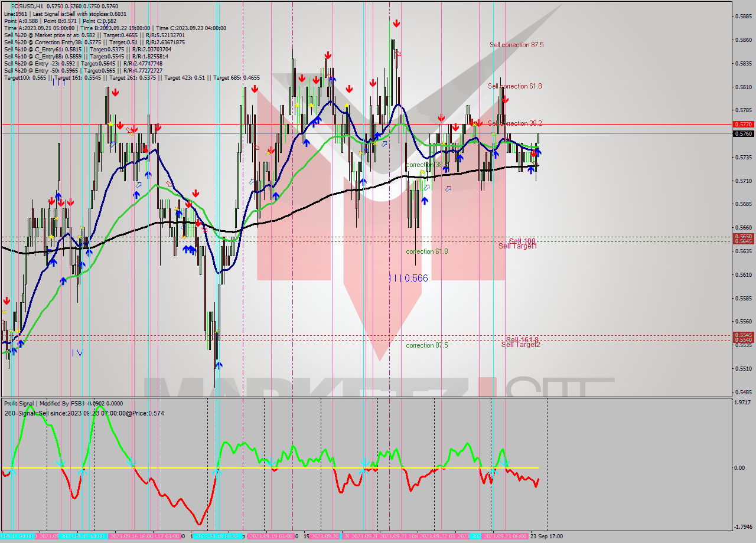Click the dark 0.5760 current price tag
Image resolution: width=756 pixels, height=543 pixels.
point(743,134)
